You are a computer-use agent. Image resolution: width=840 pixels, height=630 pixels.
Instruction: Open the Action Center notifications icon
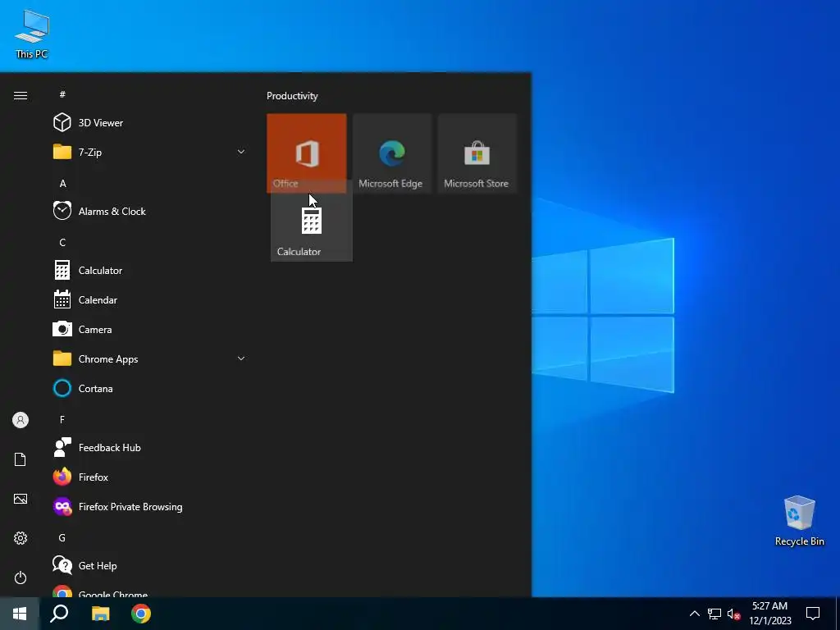coord(813,614)
